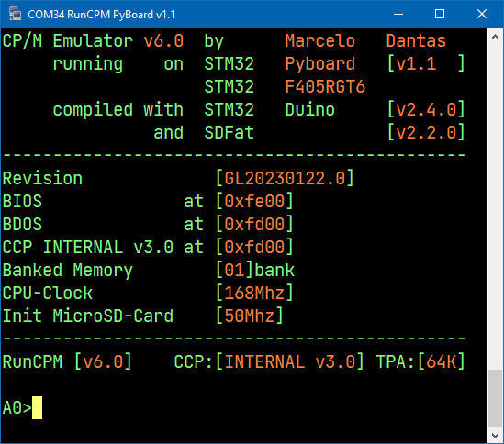Screen dimensions: 504x444
Task: Click the Init MicroSD-Card value '50Mhz'
Action: [x=250, y=316]
